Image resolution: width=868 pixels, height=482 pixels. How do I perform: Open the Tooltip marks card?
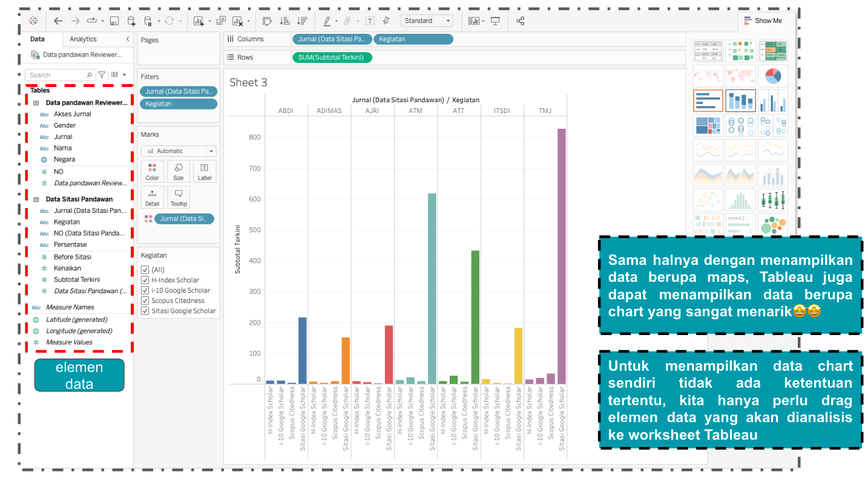(179, 197)
